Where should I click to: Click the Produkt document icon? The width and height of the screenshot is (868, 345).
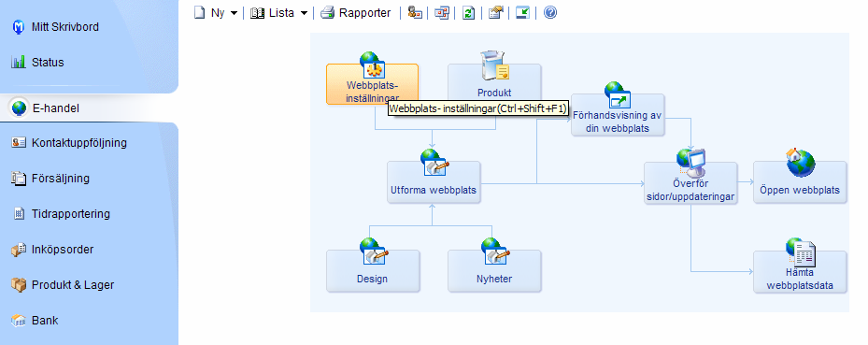coord(494,65)
